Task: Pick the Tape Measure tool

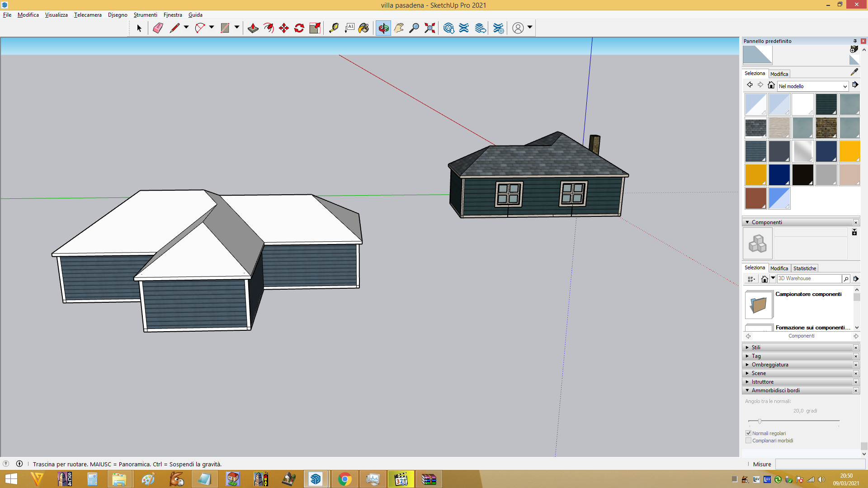Action: click(334, 28)
